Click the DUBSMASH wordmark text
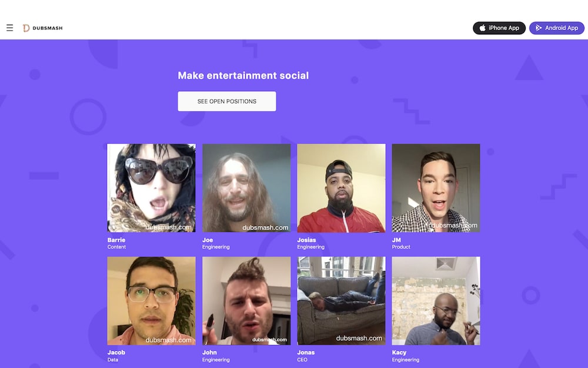Viewport: 588px width, 368px height. click(x=48, y=28)
